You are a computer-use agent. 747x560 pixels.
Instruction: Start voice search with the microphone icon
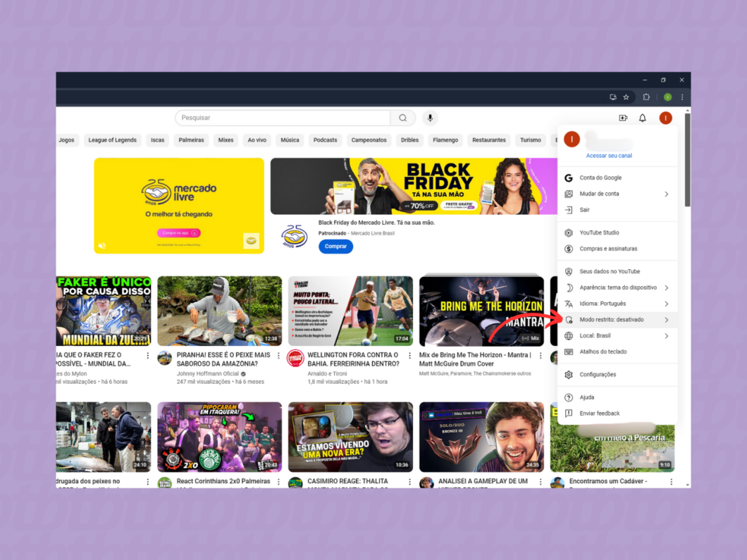(x=430, y=118)
